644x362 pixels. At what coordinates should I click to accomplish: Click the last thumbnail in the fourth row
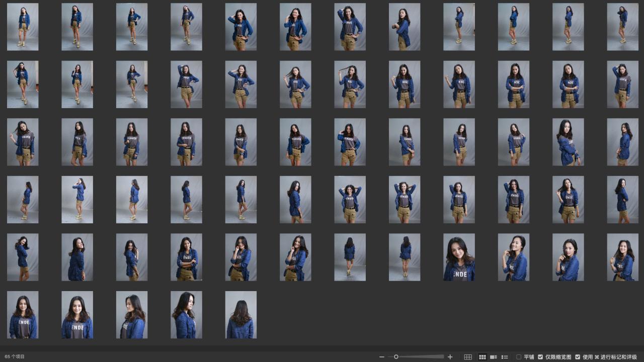[622, 200]
